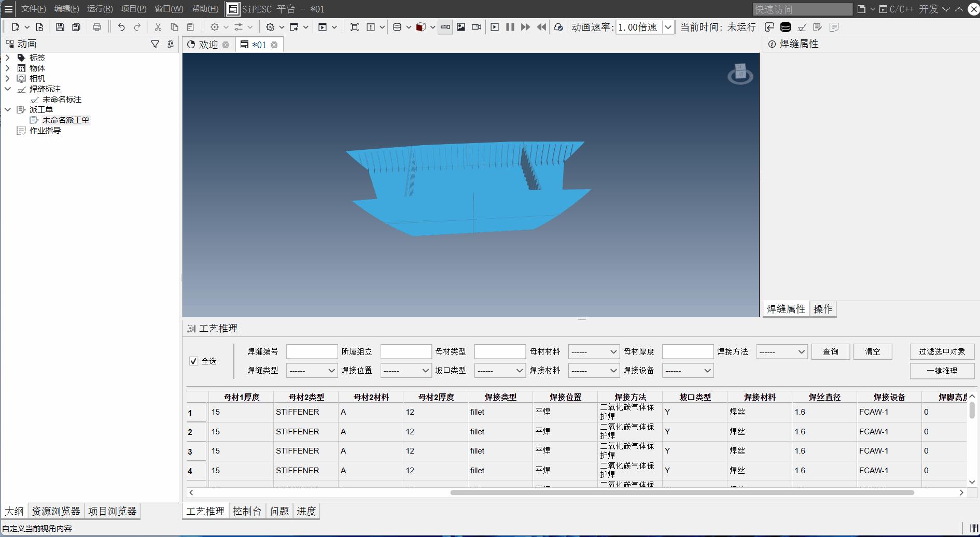Toggle the 全选 checkbox

click(194, 361)
